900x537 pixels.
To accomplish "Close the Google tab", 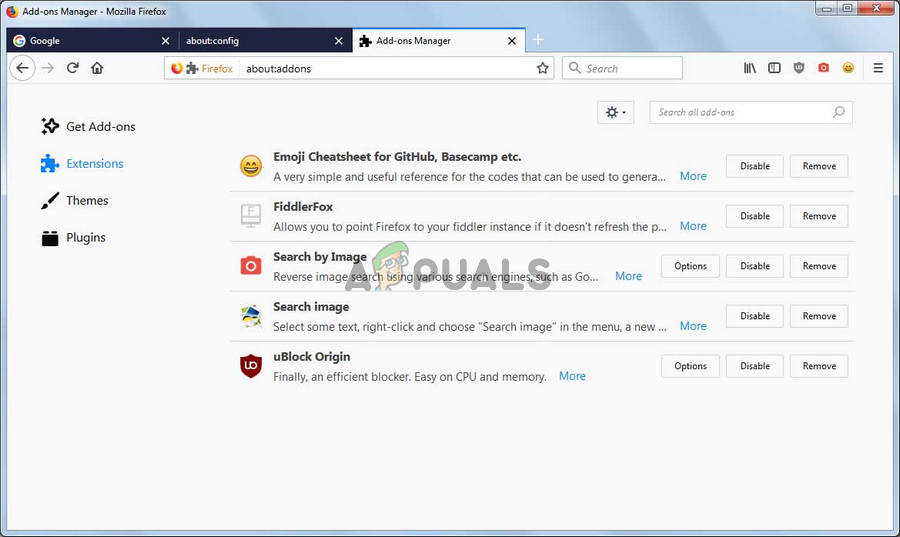I will [x=165, y=41].
